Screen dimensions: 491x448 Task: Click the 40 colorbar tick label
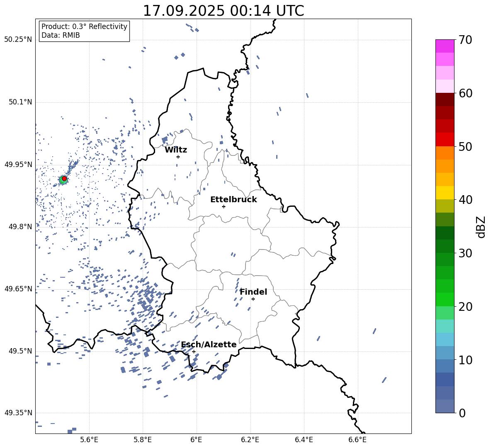(465, 200)
